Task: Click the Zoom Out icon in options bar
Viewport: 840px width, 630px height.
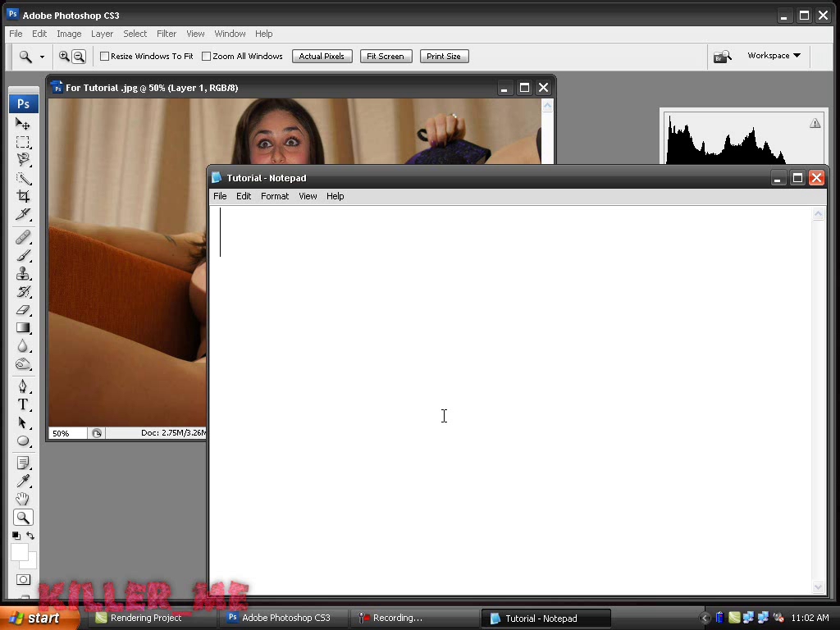Action: [x=79, y=57]
